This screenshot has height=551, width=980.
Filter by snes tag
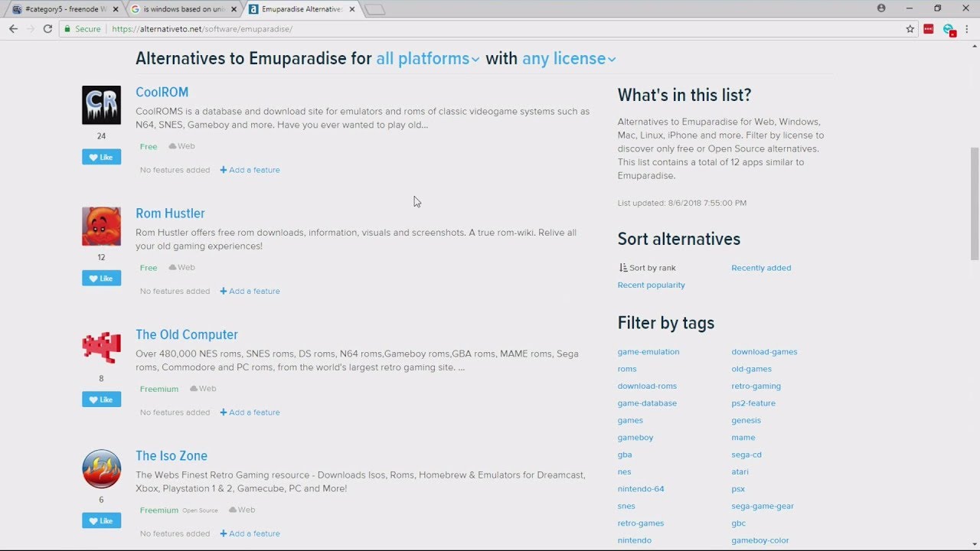[626, 506]
